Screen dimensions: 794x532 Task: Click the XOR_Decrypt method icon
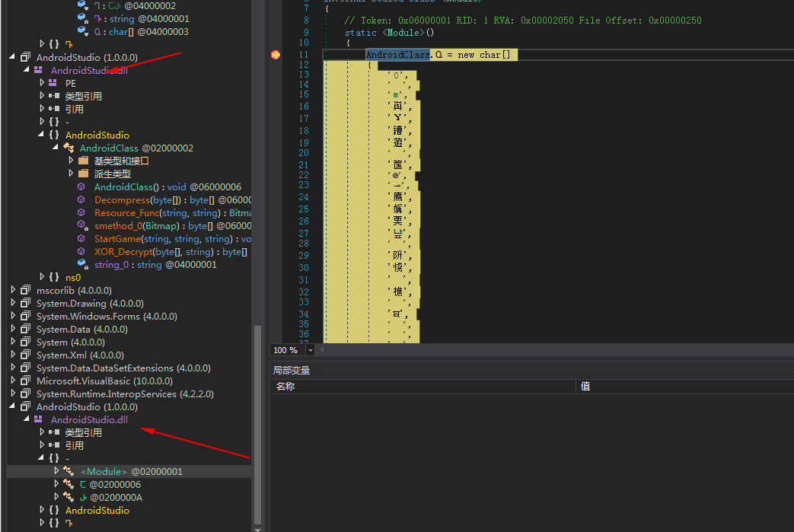coord(81,252)
